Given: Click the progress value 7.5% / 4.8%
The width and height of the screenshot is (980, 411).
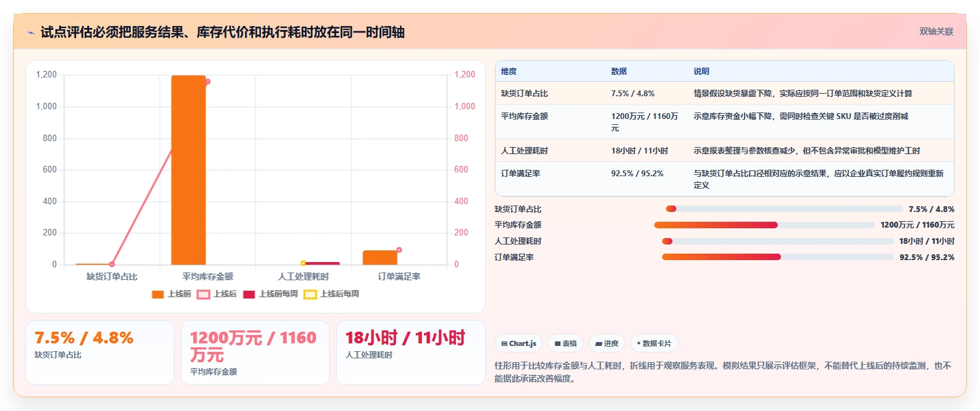Looking at the screenshot, I should tap(931, 209).
